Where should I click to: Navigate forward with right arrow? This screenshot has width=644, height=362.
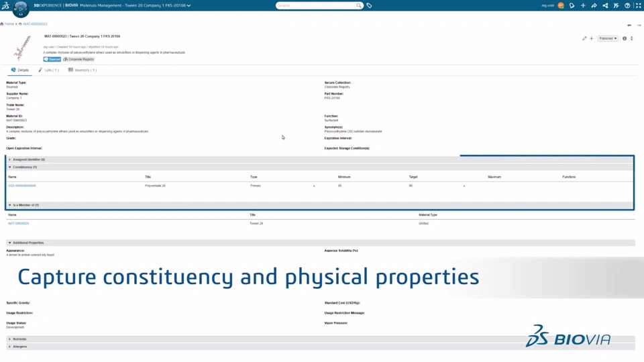click(639, 25)
